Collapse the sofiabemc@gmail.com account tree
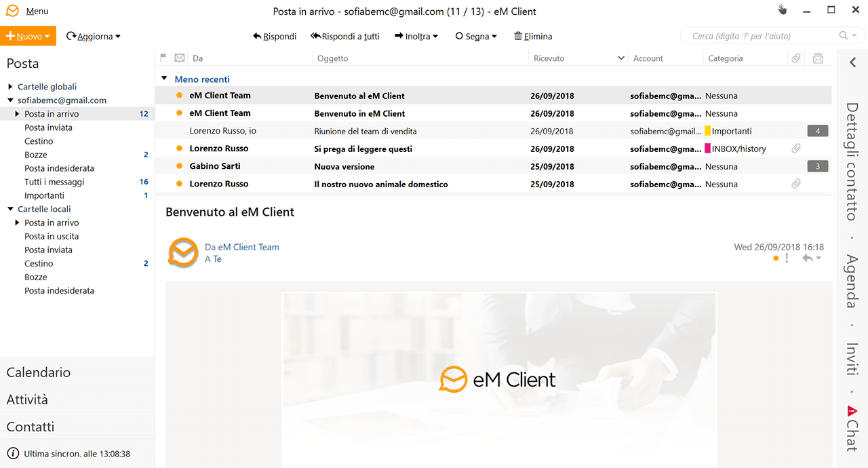The width and height of the screenshot is (868, 468). (x=10, y=100)
